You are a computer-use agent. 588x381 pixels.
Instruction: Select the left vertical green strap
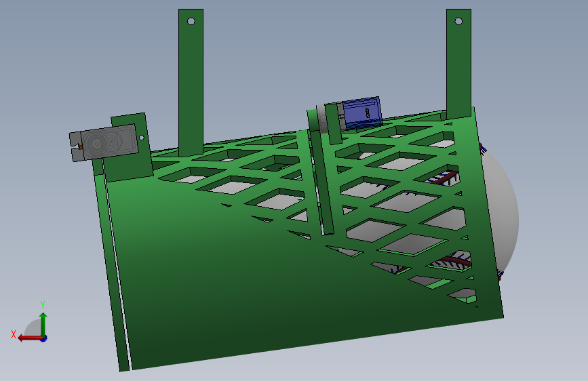click(x=191, y=82)
